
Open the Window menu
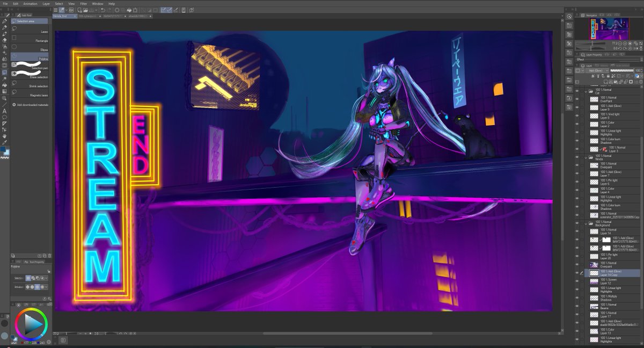98,3
